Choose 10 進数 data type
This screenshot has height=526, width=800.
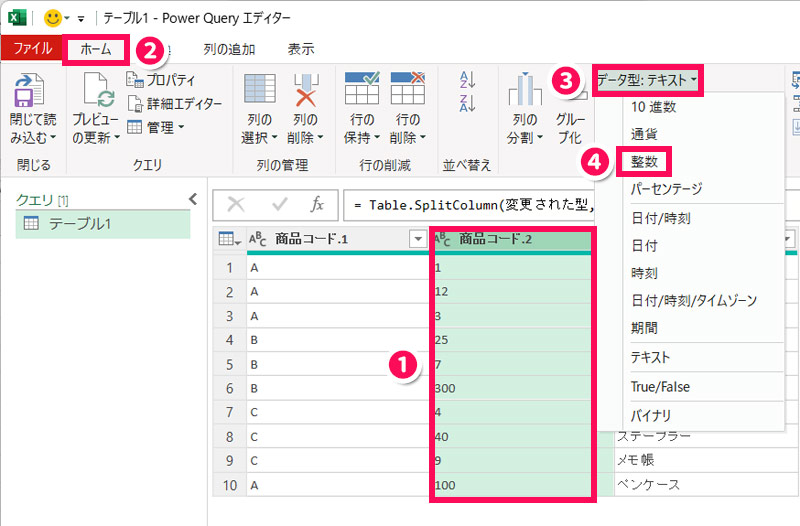tap(653, 107)
